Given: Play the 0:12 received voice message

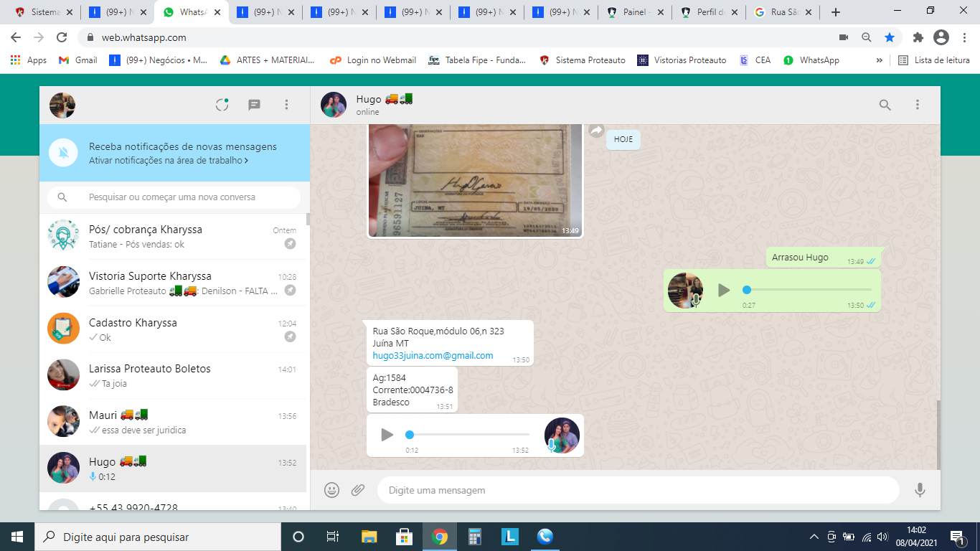Looking at the screenshot, I should click(x=387, y=435).
